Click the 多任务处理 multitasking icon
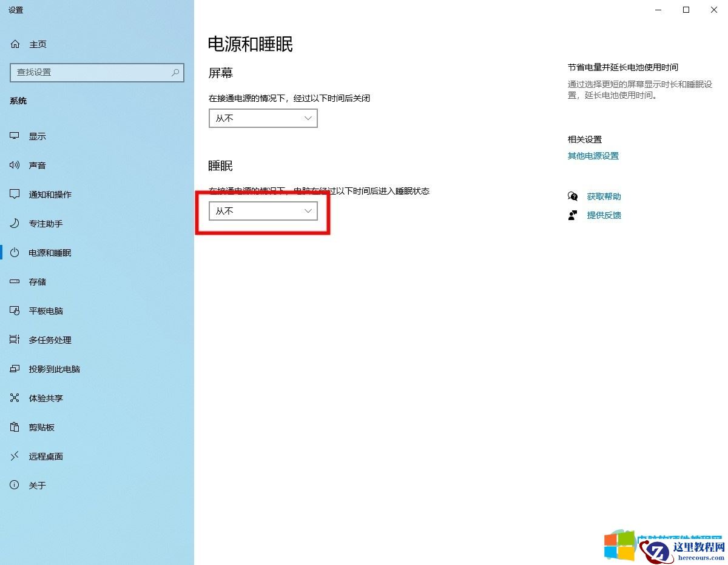Viewport: 728px width, 565px height. [15, 339]
